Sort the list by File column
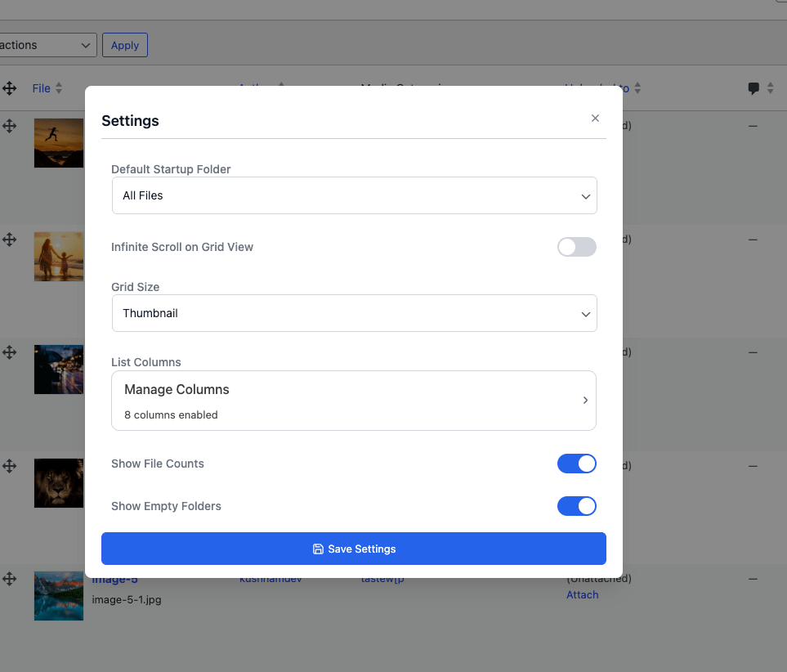Viewport: 787px width, 672px height. (x=42, y=88)
